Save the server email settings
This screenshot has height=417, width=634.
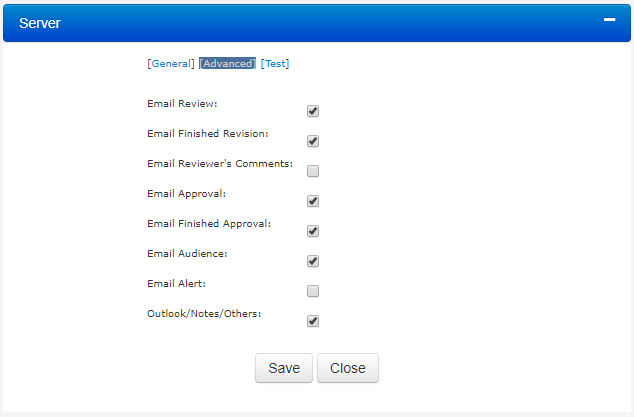pos(284,368)
